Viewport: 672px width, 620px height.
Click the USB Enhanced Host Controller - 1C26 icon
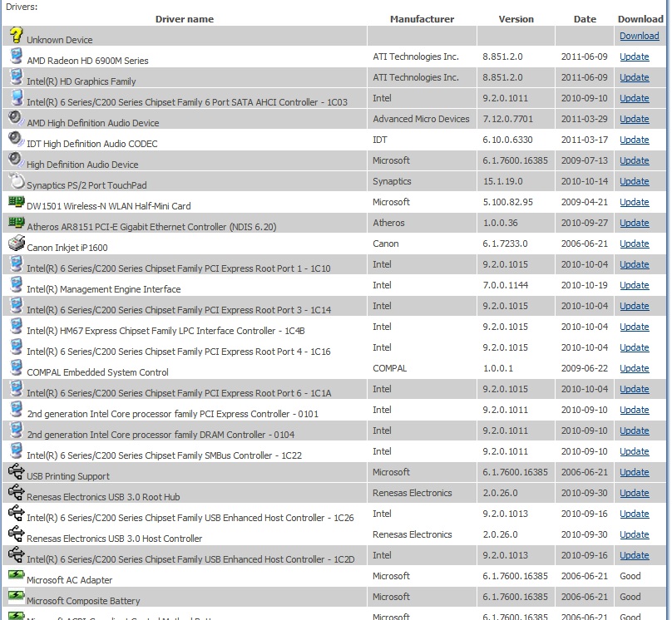(17, 513)
